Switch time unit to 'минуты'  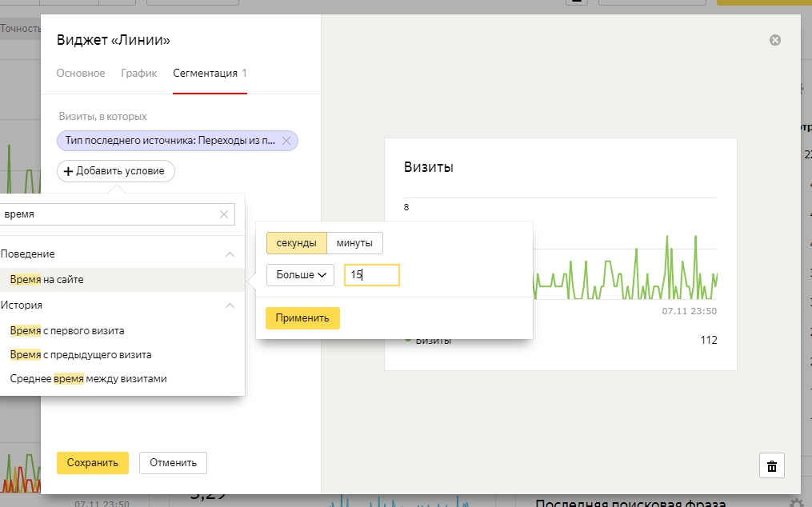point(355,243)
